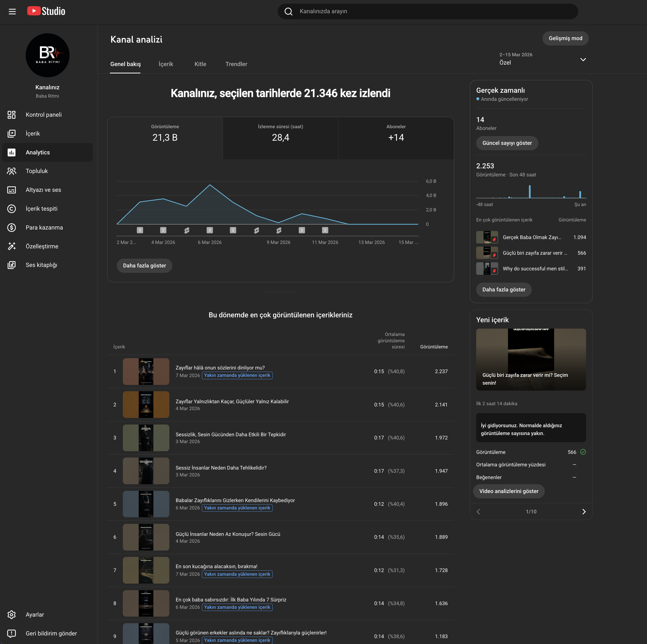Open Özelleştirme magic wand icon
This screenshot has width=647, height=644.
click(x=12, y=246)
